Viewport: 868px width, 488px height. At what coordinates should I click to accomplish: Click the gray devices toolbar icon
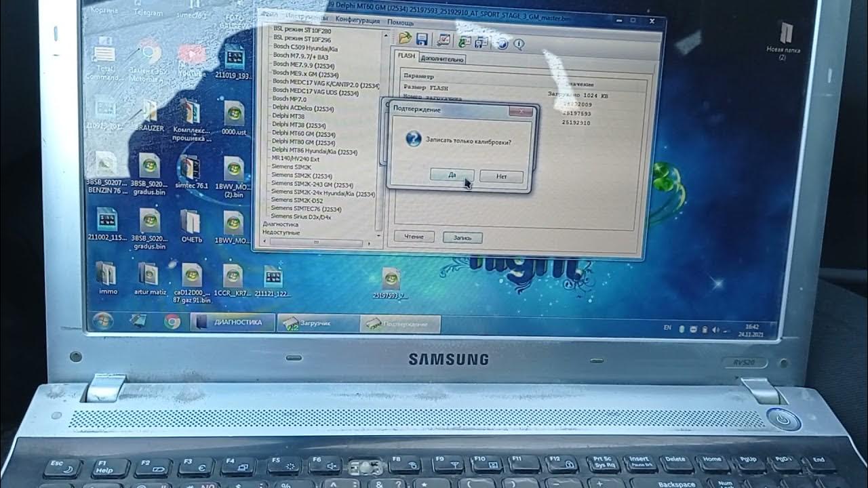point(482,42)
